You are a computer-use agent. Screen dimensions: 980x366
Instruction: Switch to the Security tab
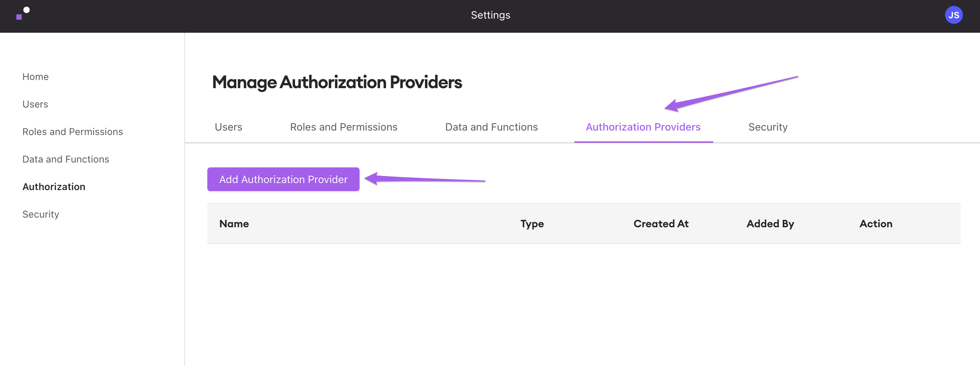coord(768,127)
